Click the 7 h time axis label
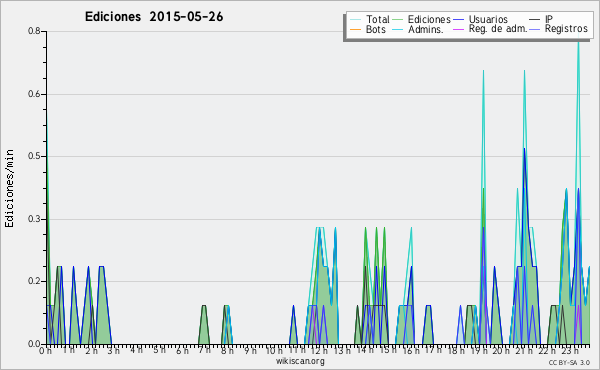Viewport: 600px width, 370px height. 204,350
